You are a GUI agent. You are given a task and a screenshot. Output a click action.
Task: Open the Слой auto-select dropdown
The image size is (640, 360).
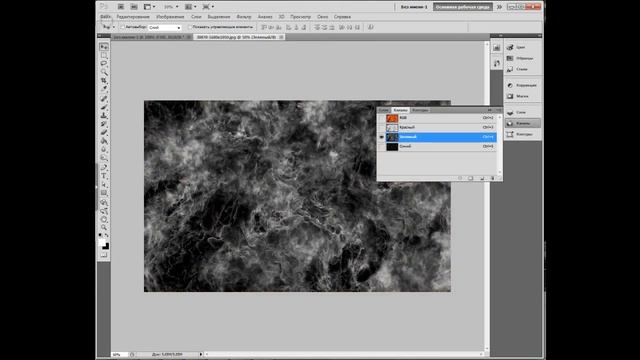pyautogui.click(x=164, y=27)
